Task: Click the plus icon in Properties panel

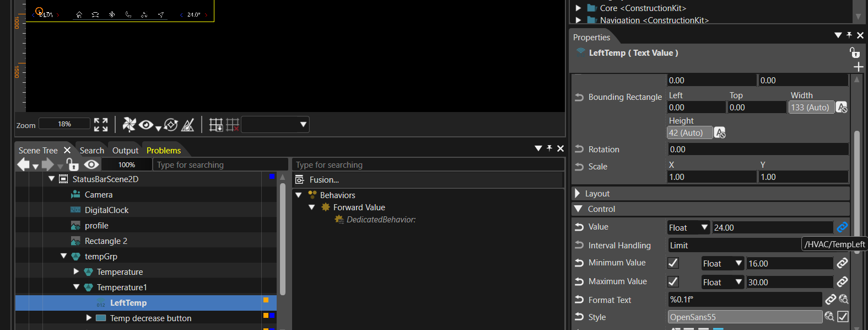Action: pos(858,67)
